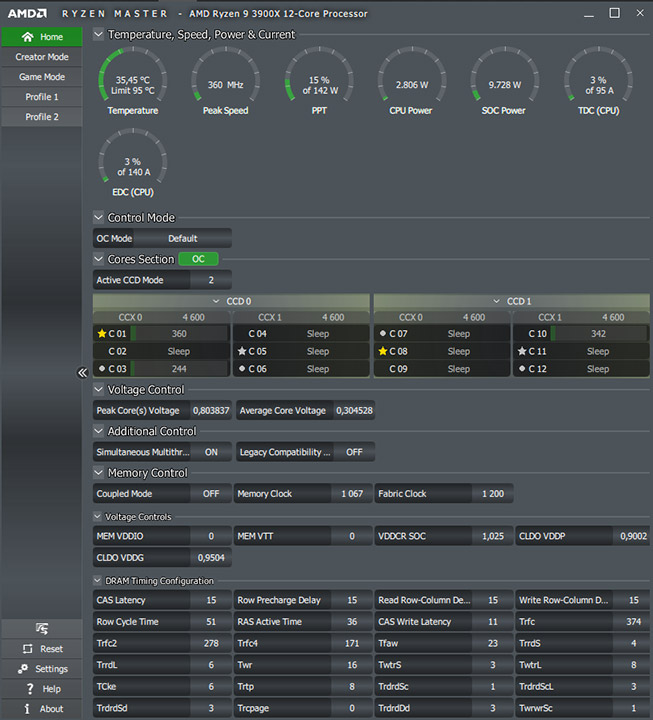653x720 pixels.
Task: Click the dot marker on C 03
Action: (x=102, y=368)
